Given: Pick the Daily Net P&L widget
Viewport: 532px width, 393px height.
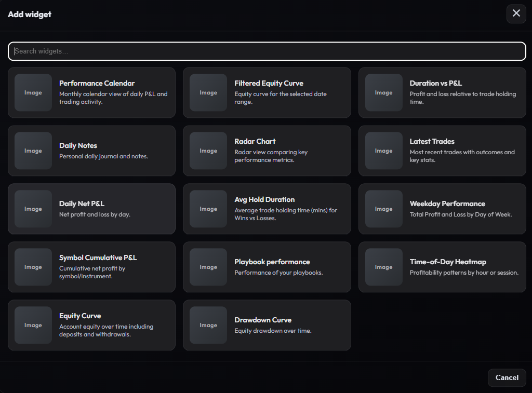Looking at the screenshot, I should click(x=91, y=209).
